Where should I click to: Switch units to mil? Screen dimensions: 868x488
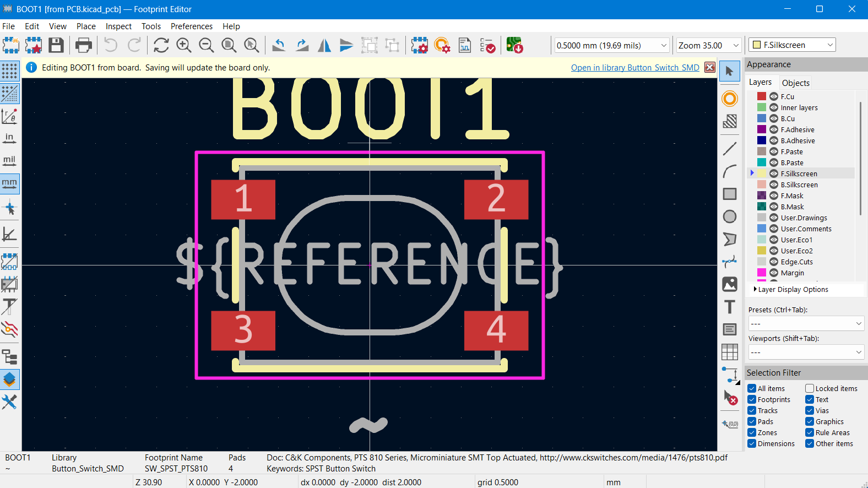coord(9,160)
